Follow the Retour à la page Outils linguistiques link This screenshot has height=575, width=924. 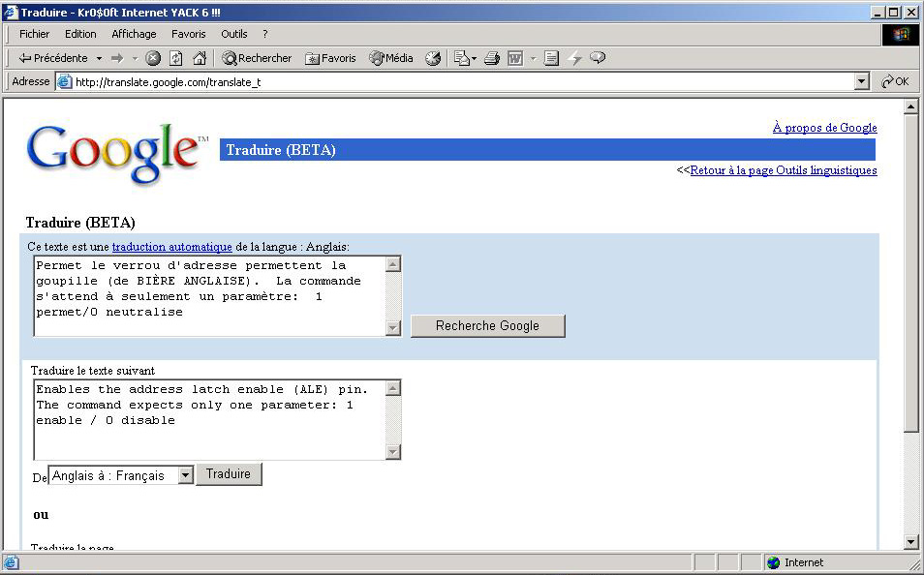783,170
